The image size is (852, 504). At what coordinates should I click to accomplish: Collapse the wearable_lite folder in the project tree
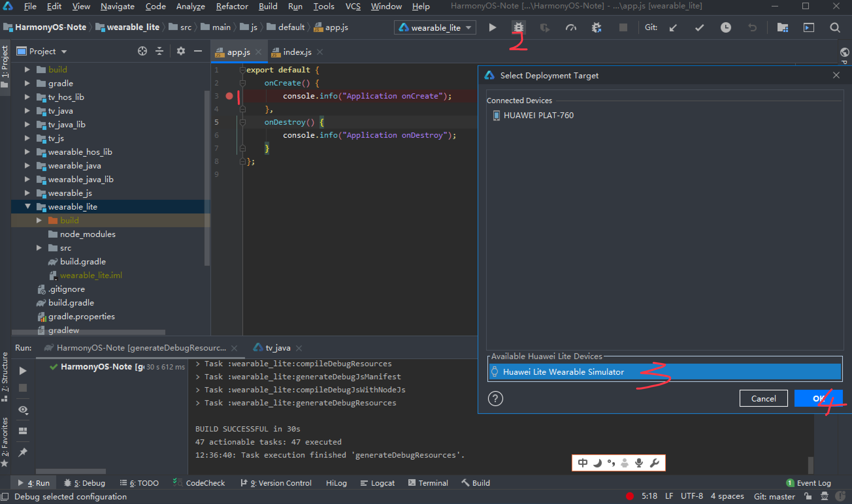(x=28, y=207)
